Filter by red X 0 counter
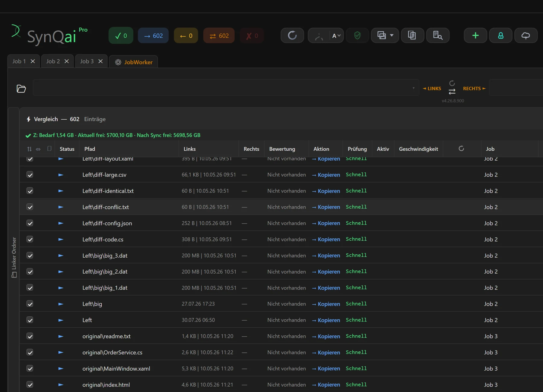This screenshot has width=543, height=392. pyautogui.click(x=252, y=36)
